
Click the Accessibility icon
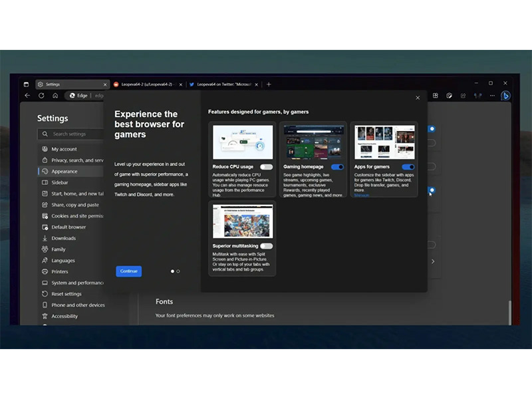coord(45,317)
